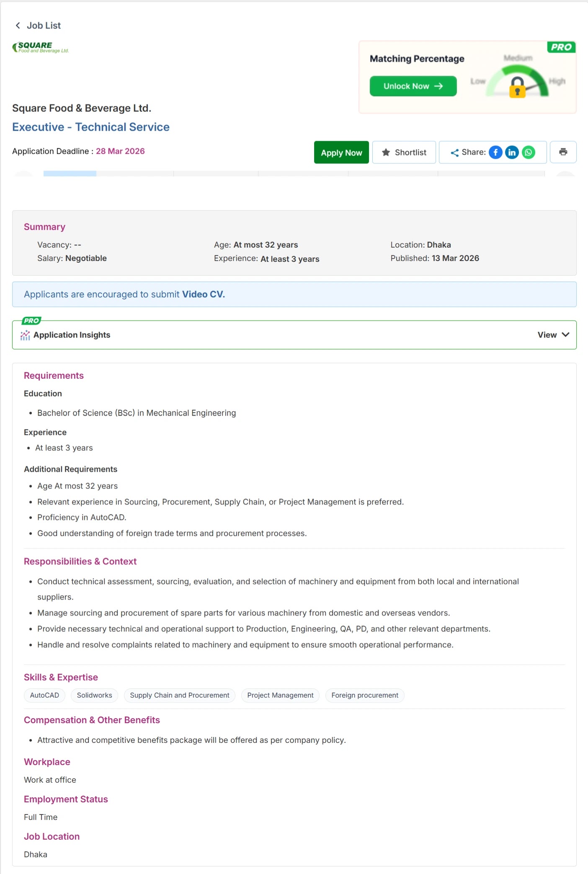Click the Application Insights chart icon
Viewport: 588px width, 874px height.
click(x=25, y=335)
